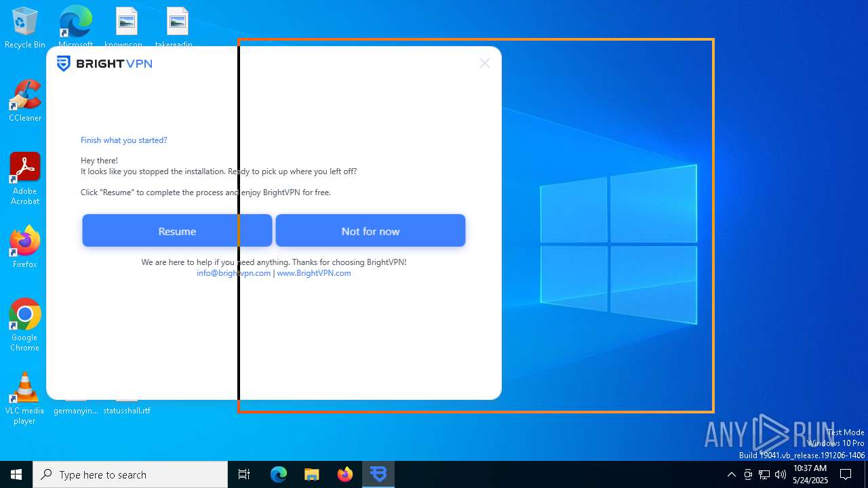The width and height of the screenshot is (868, 488).
Task: Open Task View from the taskbar
Action: (x=244, y=474)
